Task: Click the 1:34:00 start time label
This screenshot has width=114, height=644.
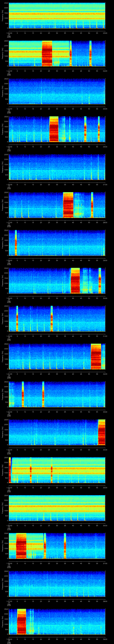Action: click(9, 487)
